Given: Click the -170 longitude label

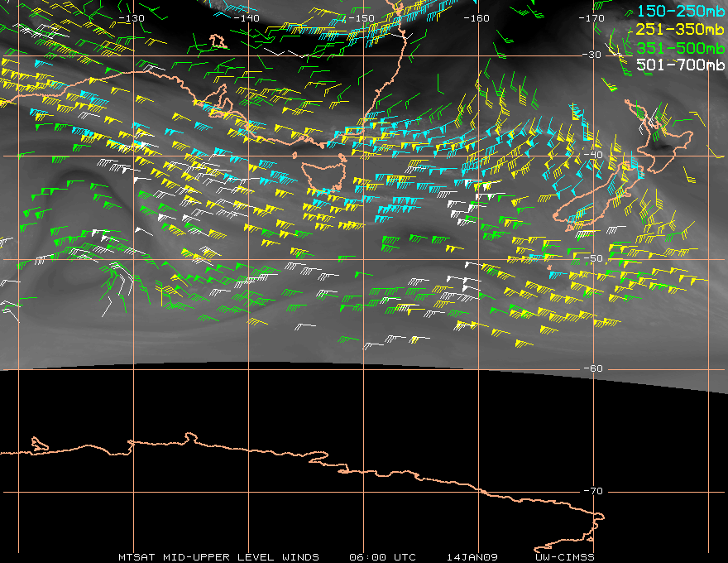Looking at the screenshot, I should point(591,18).
